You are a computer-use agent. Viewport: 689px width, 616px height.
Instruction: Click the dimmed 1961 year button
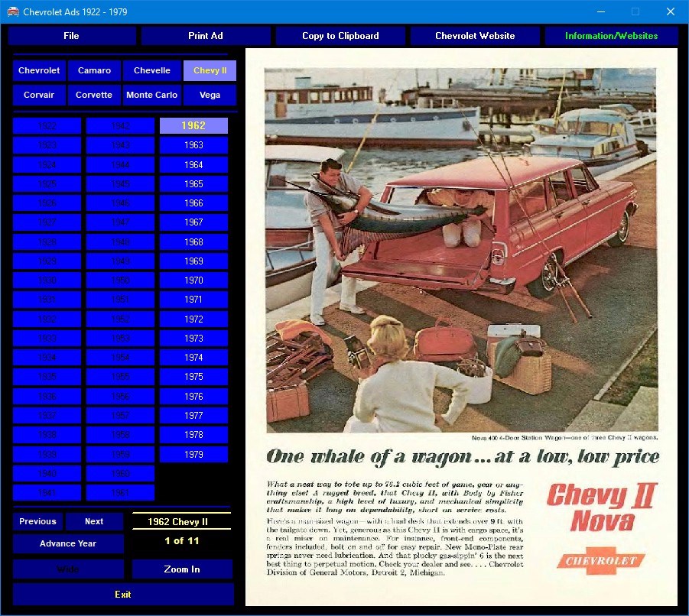pos(120,493)
